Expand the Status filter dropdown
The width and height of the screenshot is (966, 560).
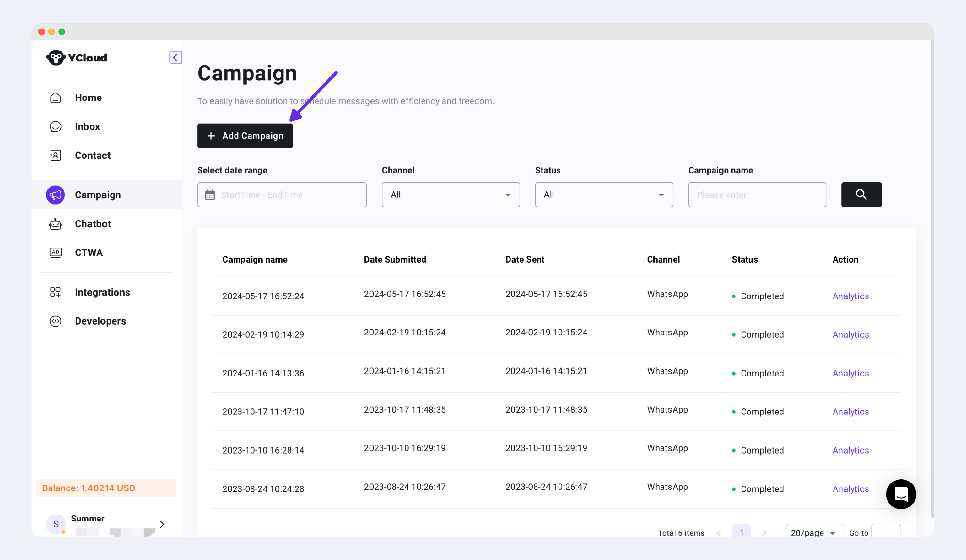pyautogui.click(x=603, y=195)
